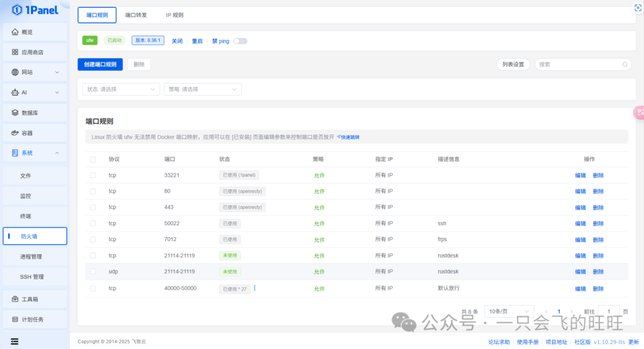This screenshot has width=644, height=349.
Task: Open Containers (容器) via its whale icon
Action: (x=15, y=133)
